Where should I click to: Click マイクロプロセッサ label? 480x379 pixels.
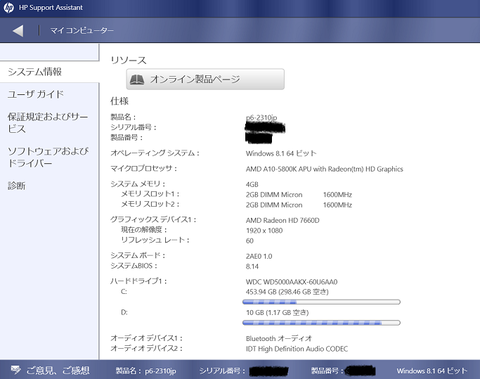pyautogui.click(x=144, y=168)
